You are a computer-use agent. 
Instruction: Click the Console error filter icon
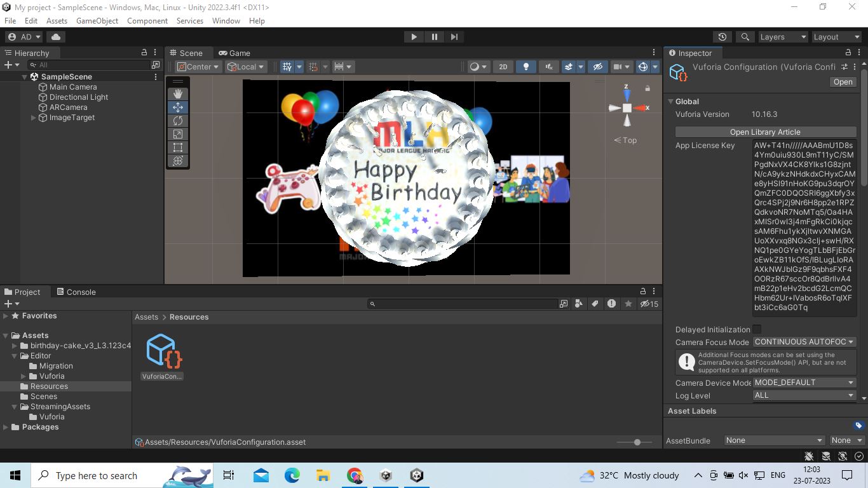[611, 304]
